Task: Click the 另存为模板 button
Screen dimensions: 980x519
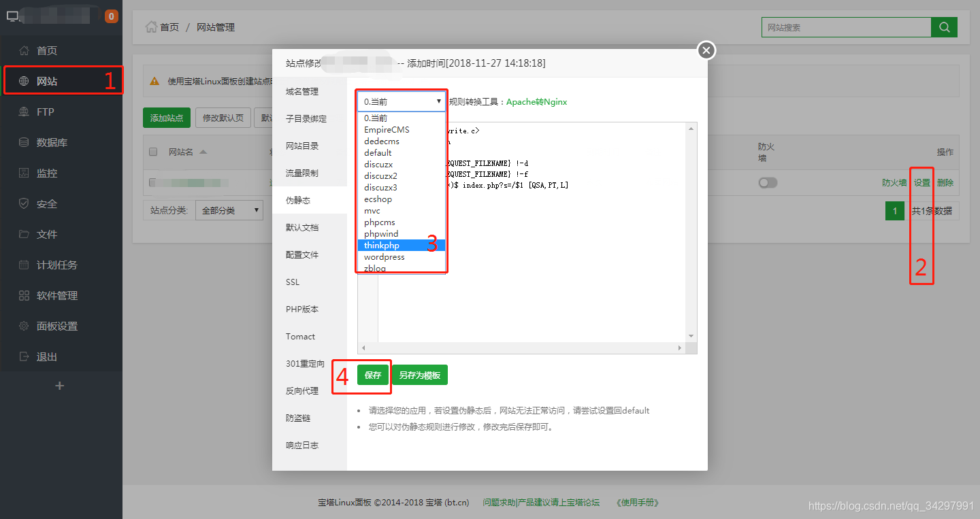Action: tap(419, 375)
